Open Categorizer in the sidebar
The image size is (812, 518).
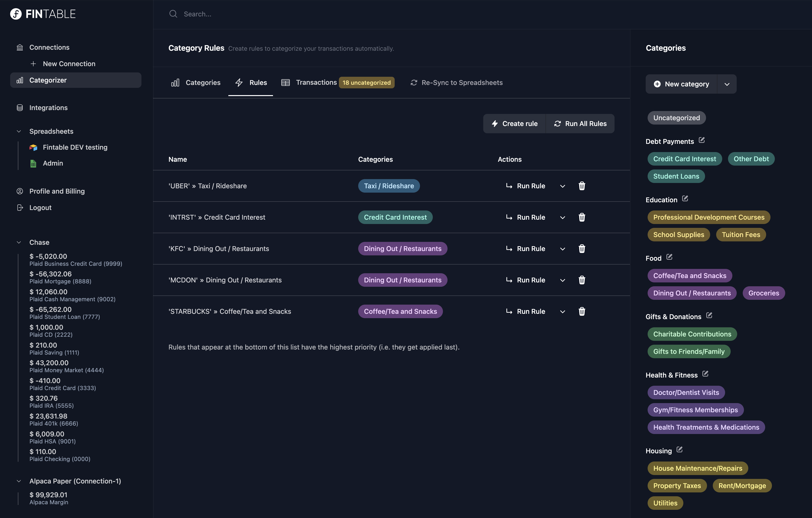76,80
